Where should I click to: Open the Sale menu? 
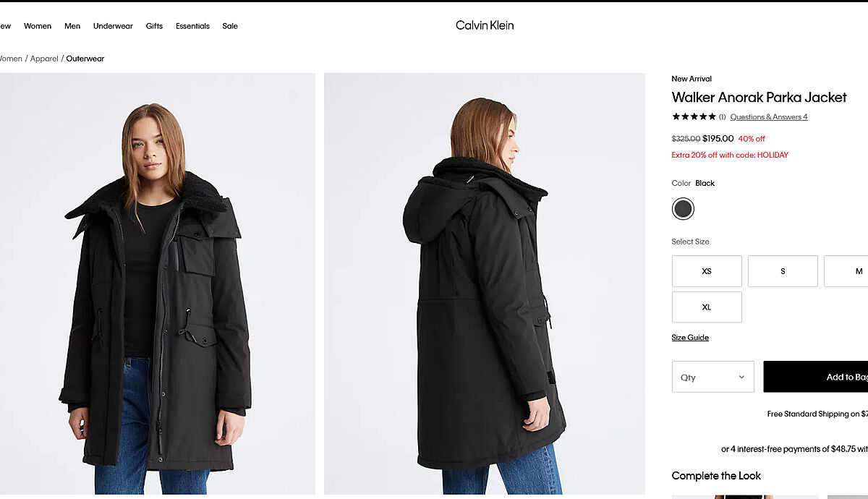[x=230, y=26]
